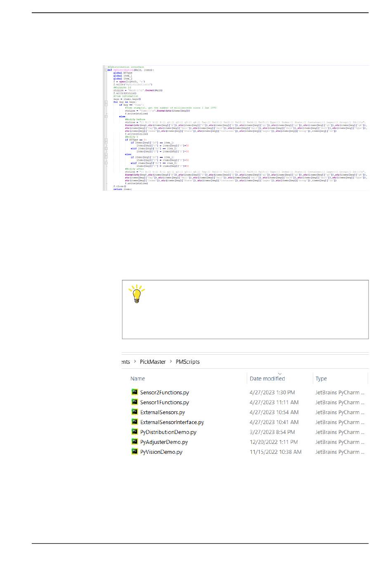392x569 pixels.
Task: Expand the breadcrumb chevron before PickMaster
Action: coord(135,362)
